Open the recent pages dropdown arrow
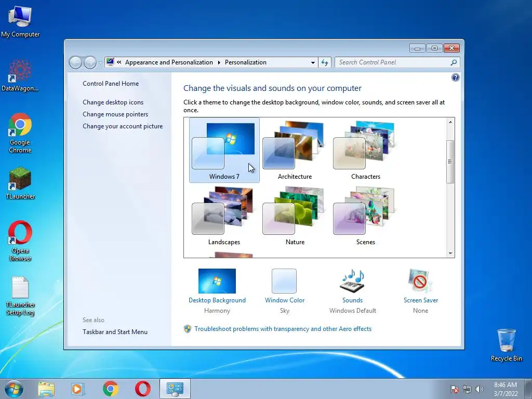The width and height of the screenshot is (532, 399). [x=100, y=63]
